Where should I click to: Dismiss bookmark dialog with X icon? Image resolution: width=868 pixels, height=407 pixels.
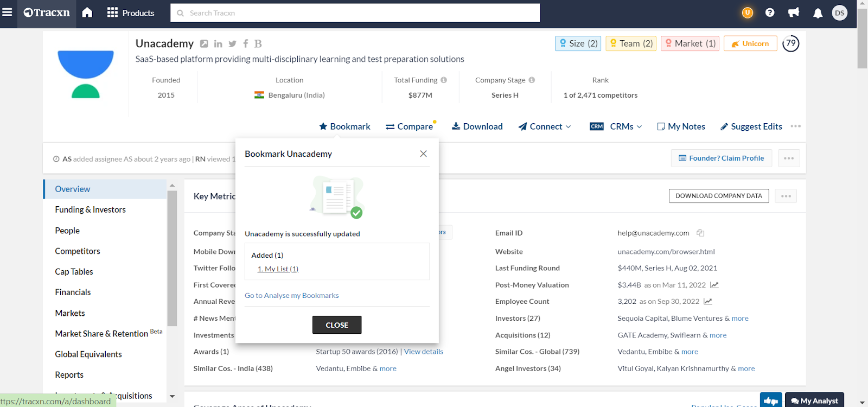423,154
